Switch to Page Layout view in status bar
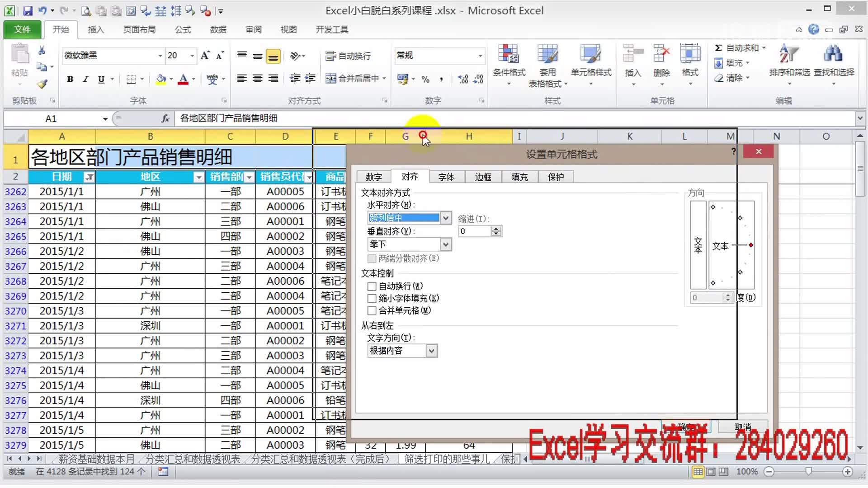The image size is (868, 488). coord(711,472)
